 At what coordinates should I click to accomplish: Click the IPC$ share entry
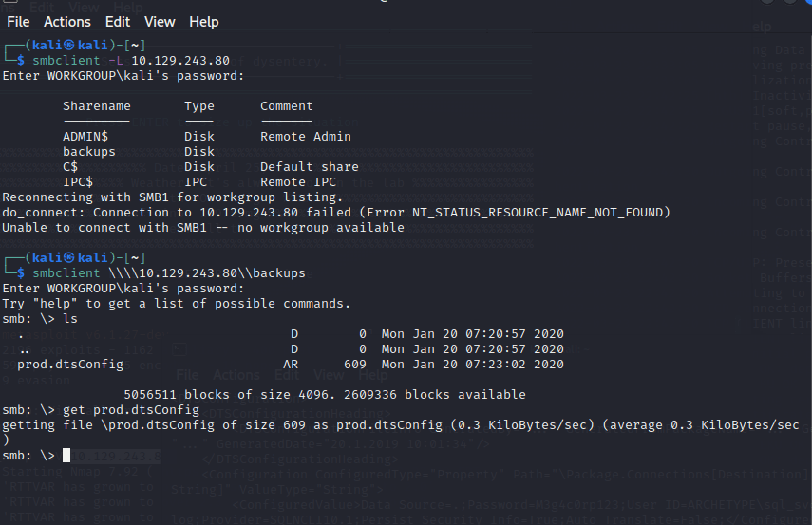[x=78, y=181]
